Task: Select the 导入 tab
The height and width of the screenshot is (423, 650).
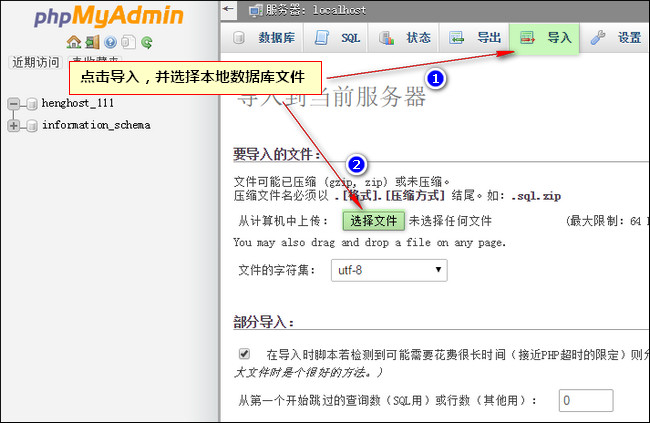Action: pos(544,38)
